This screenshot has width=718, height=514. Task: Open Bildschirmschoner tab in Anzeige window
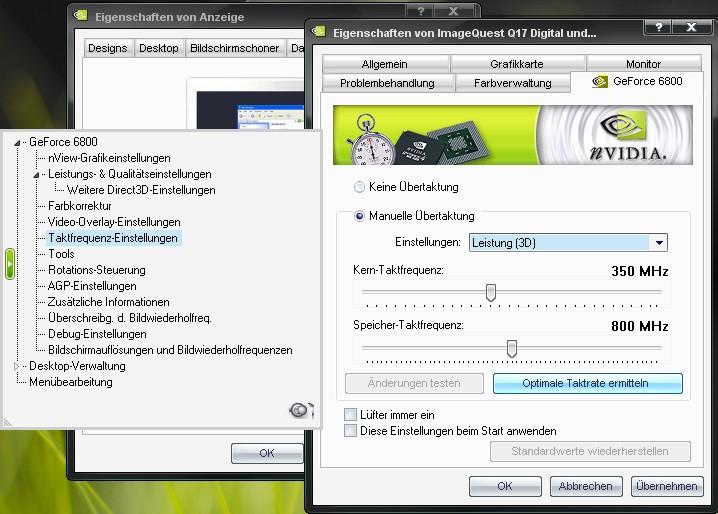tap(234, 48)
